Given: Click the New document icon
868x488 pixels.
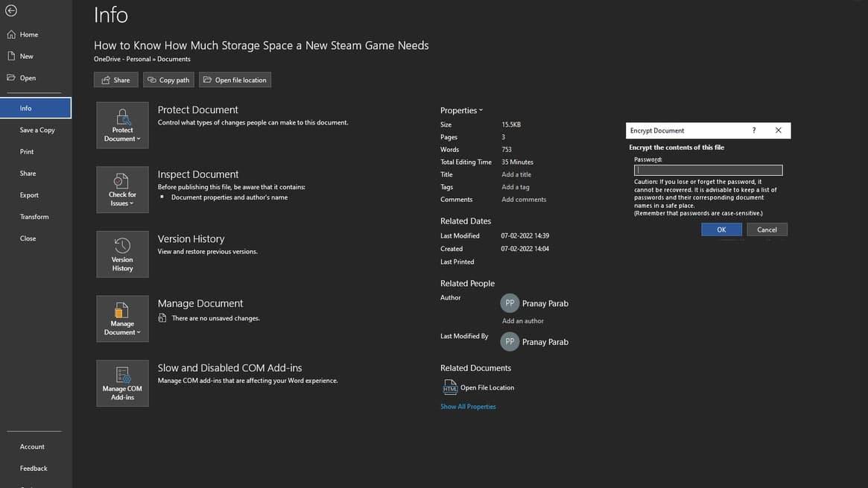Looking at the screenshot, I should coord(11,56).
